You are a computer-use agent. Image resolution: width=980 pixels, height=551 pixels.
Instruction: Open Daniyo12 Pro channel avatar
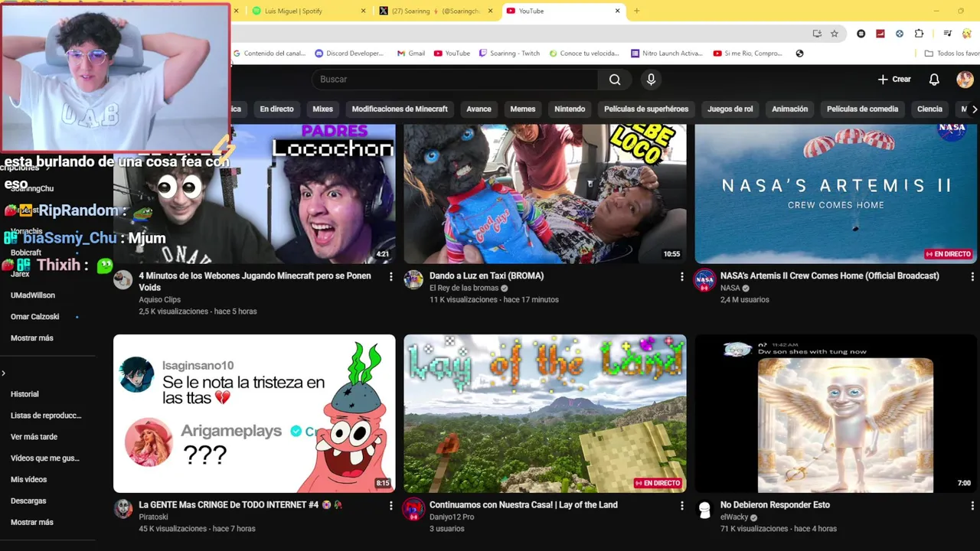point(413,509)
